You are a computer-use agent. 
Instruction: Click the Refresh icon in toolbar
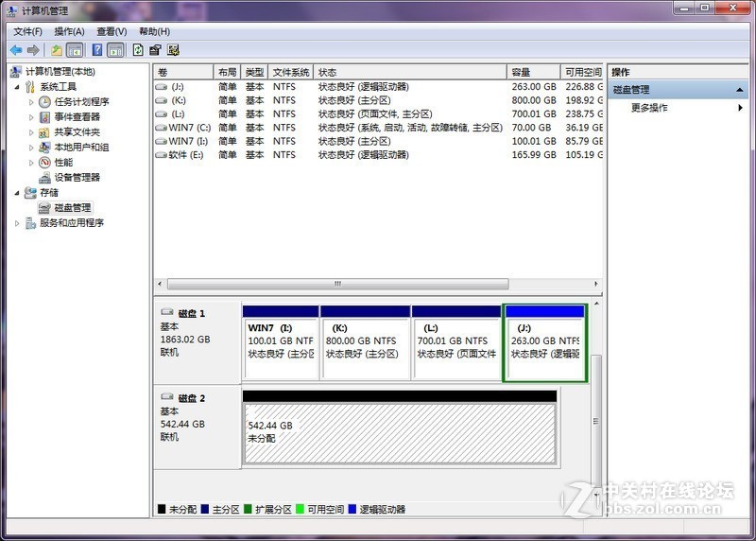[138, 50]
